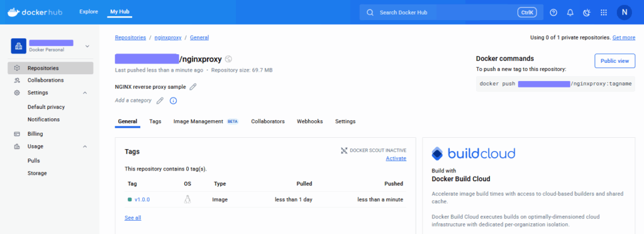Open the v1.0.0 tag link
The width and height of the screenshot is (644, 234).
pyautogui.click(x=142, y=200)
